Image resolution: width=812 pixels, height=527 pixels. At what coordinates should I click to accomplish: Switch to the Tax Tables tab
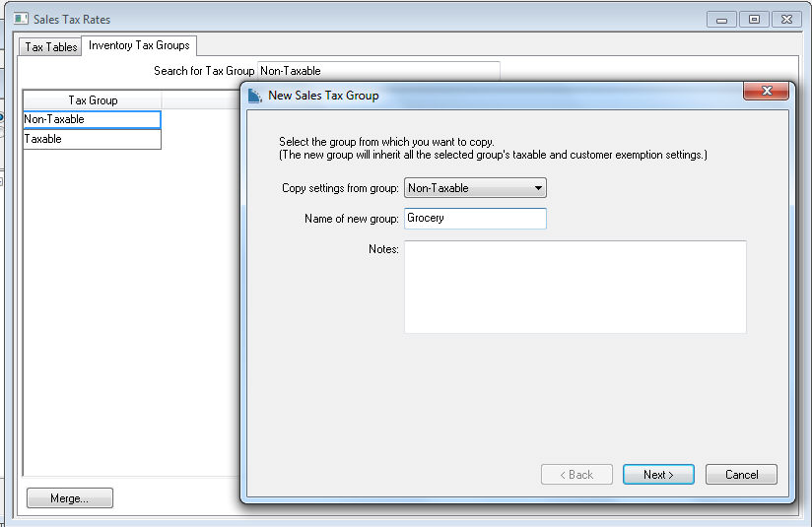click(51, 46)
